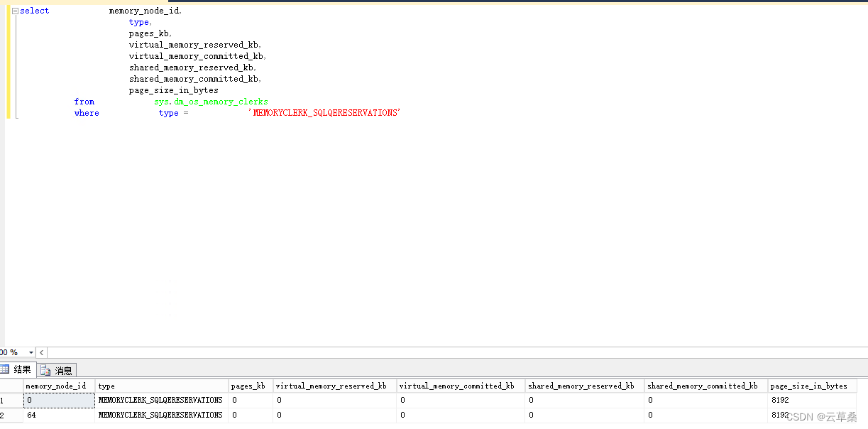
Task: Select row 1 using its row header
Action: click(11, 400)
